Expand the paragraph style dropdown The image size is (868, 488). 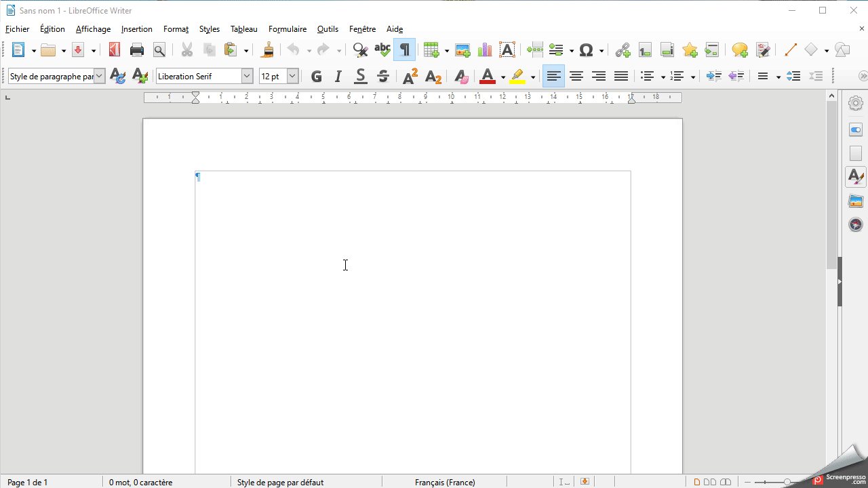(x=100, y=77)
